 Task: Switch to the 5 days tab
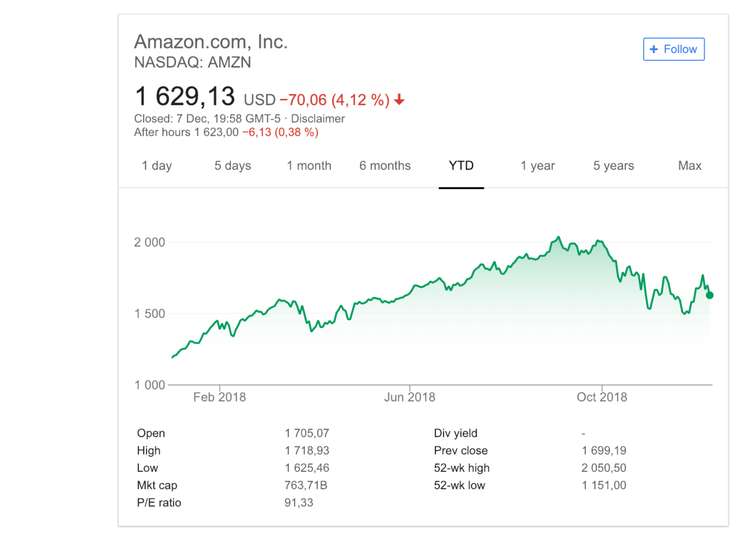point(233,166)
